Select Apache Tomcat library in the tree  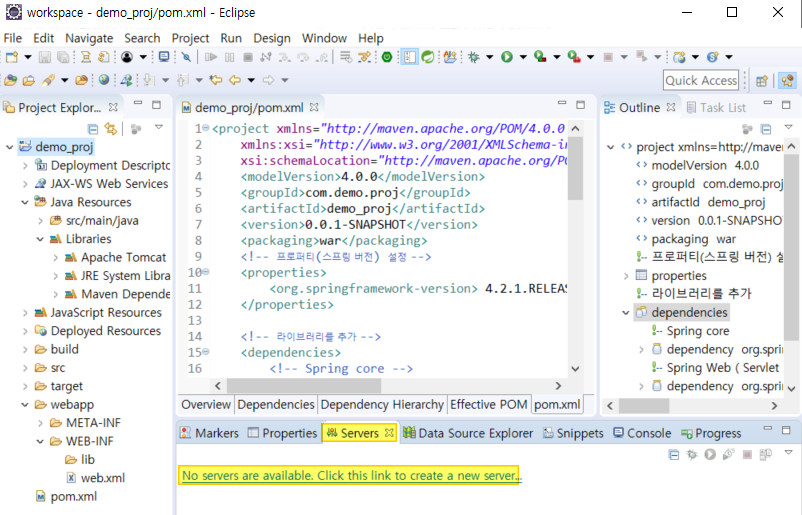click(x=116, y=257)
